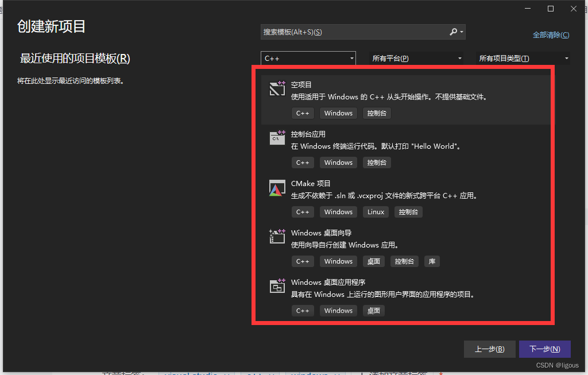
Task: Click the 图形用户界面 description text
Action: point(384,295)
